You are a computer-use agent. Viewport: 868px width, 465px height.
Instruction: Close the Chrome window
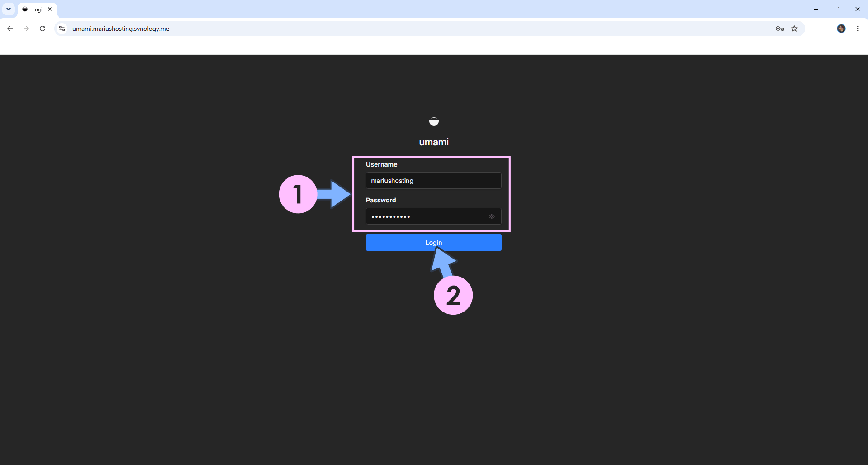tap(858, 9)
